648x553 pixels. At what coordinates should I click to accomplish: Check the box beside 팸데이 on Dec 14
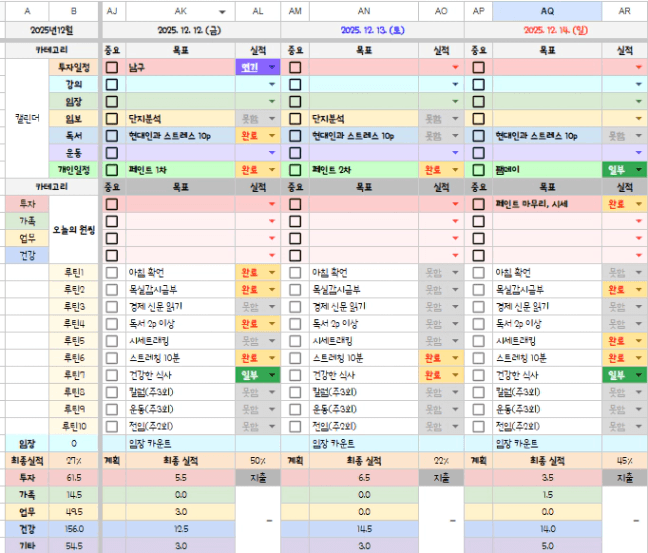pyautogui.click(x=479, y=169)
